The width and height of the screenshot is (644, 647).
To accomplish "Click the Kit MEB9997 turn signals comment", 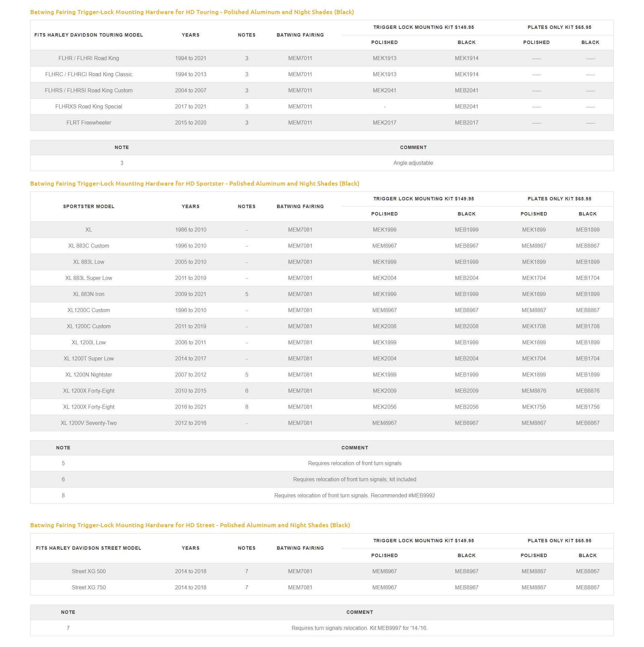I will tap(359, 628).
